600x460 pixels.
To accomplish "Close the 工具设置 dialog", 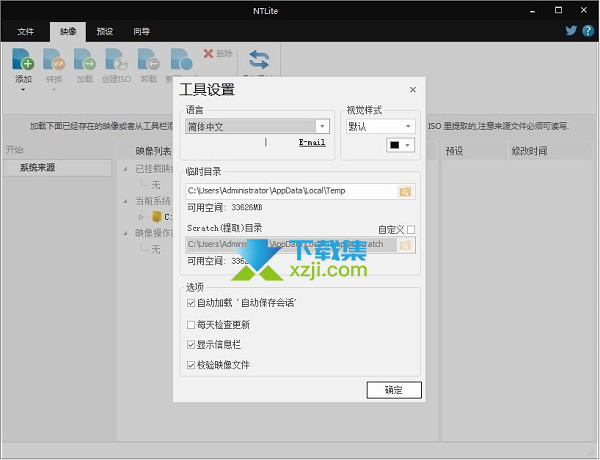I will pos(412,90).
